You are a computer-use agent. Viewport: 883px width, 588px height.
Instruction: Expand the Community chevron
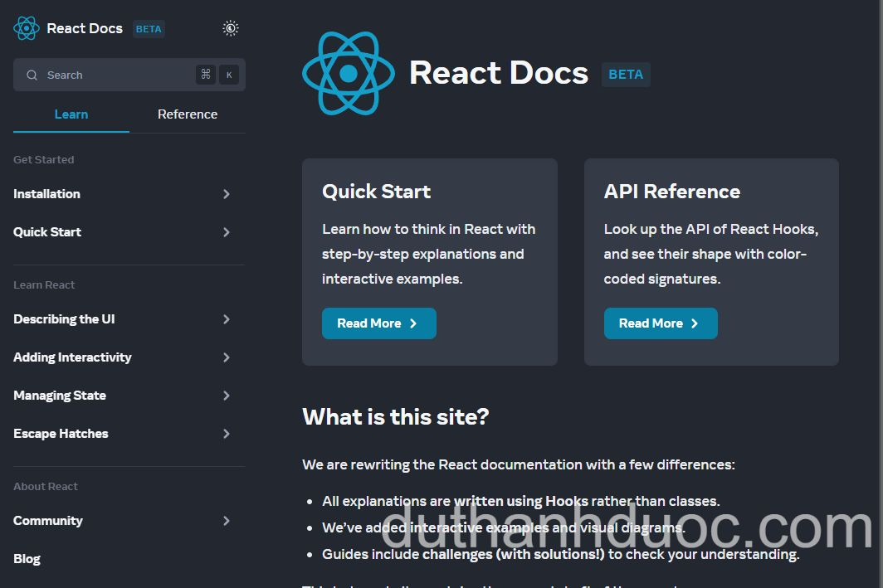pos(227,521)
